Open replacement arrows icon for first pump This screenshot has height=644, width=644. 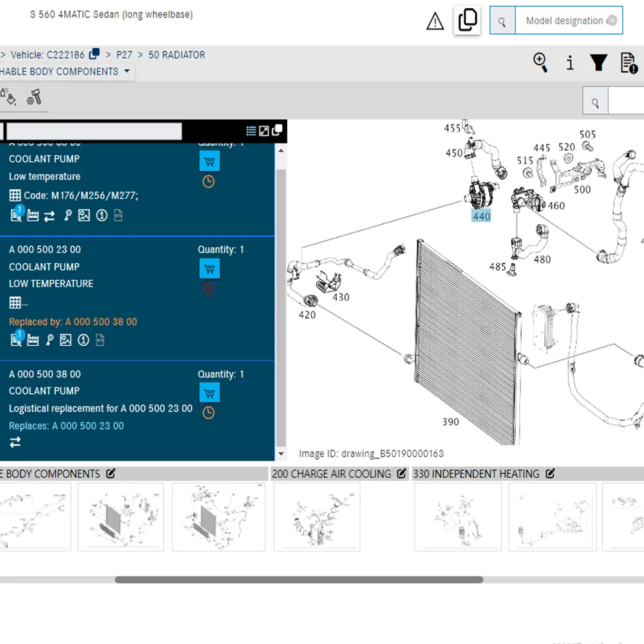click(50, 216)
